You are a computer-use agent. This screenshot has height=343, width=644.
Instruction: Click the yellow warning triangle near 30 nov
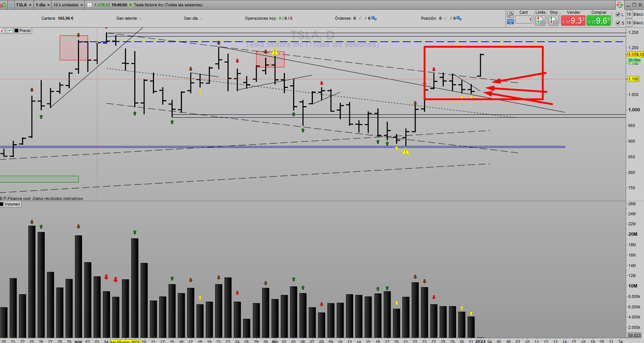(274, 52)
